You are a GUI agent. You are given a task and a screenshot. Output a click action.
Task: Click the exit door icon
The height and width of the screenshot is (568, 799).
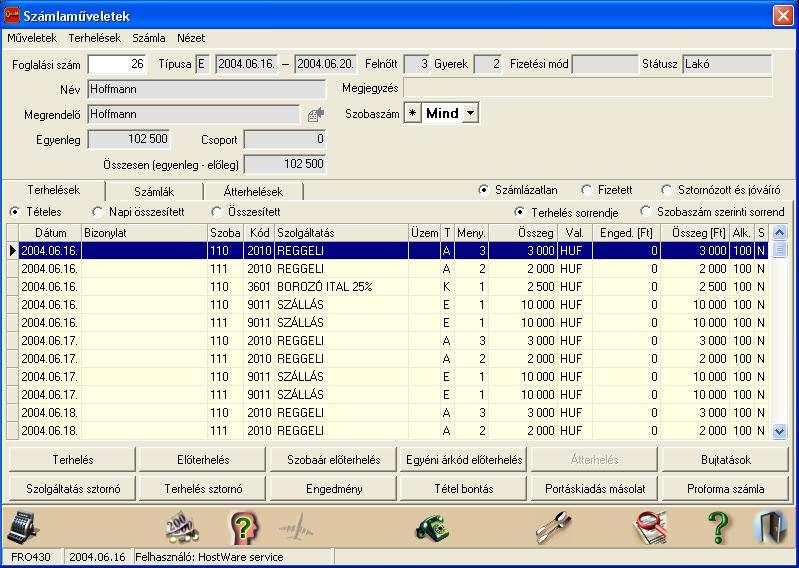tap(771, 527)
